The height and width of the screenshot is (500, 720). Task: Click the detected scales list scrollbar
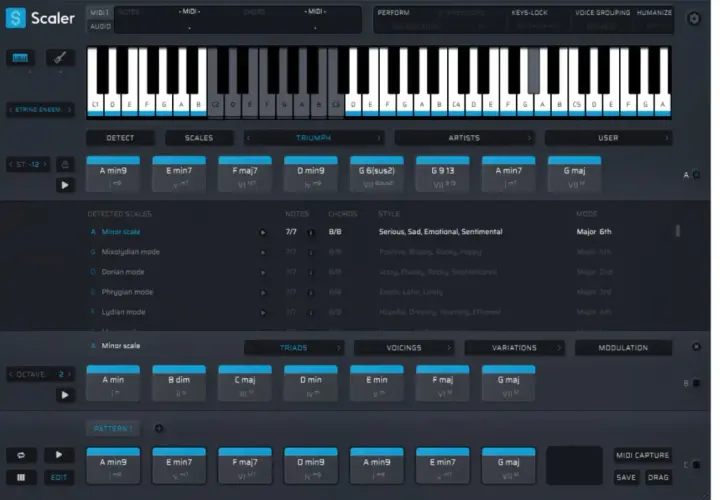click(x=678, y=230)
